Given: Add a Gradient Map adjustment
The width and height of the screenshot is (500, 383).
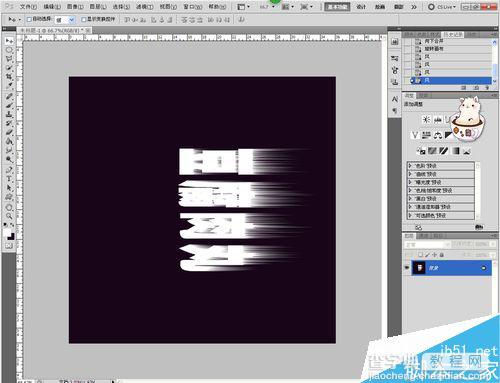Looking at the screenshot, I should tap(455, 151).
